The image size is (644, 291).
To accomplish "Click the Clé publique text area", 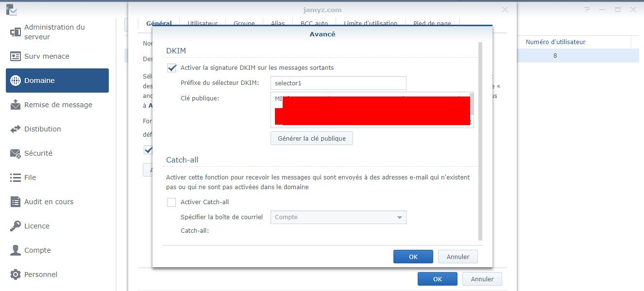I will (372, 110).
